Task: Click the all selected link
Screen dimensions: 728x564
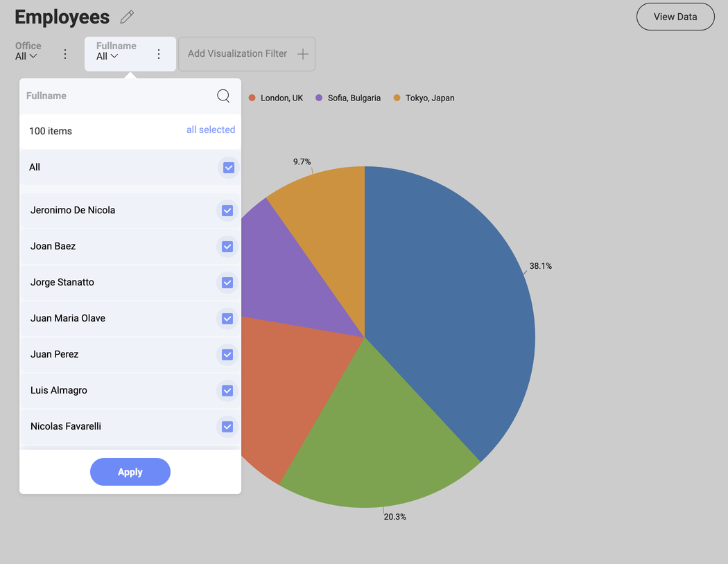Action: coord(211,130)
